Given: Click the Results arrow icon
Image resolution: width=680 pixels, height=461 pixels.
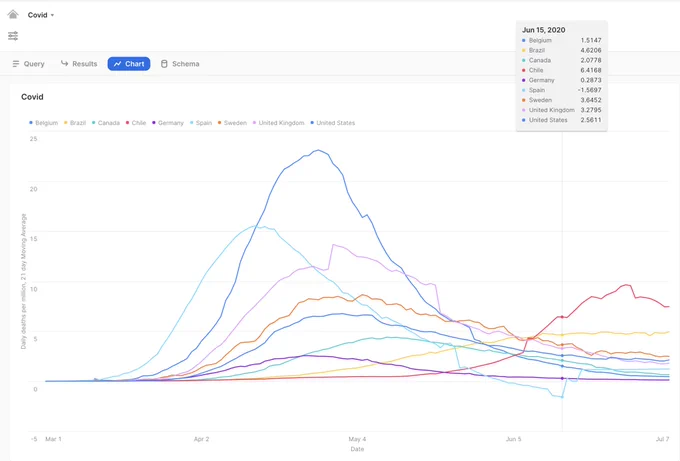Looking at the screenshot, I should tap(64, 63).
